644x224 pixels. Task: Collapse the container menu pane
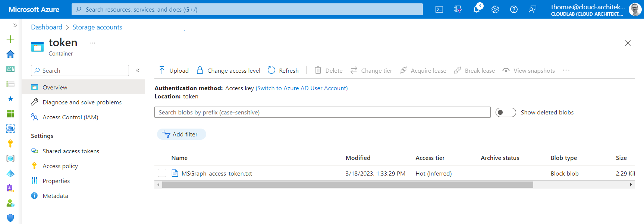(138, 70)
